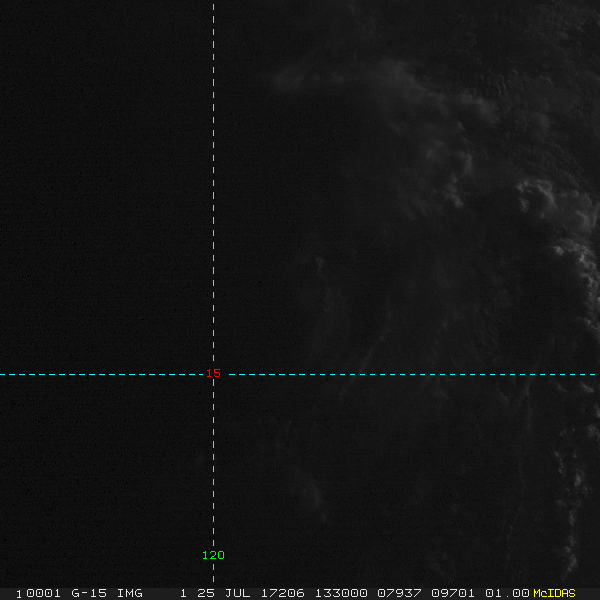Viewport: 600px width, 600px height.
Task: Click the JUL month text
Action: click(236, 593)
